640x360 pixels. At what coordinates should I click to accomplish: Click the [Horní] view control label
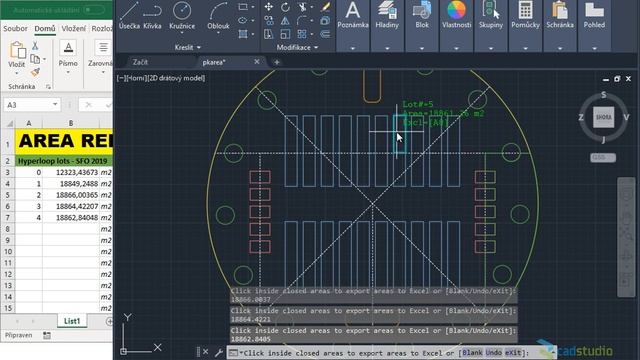point(136,78)
